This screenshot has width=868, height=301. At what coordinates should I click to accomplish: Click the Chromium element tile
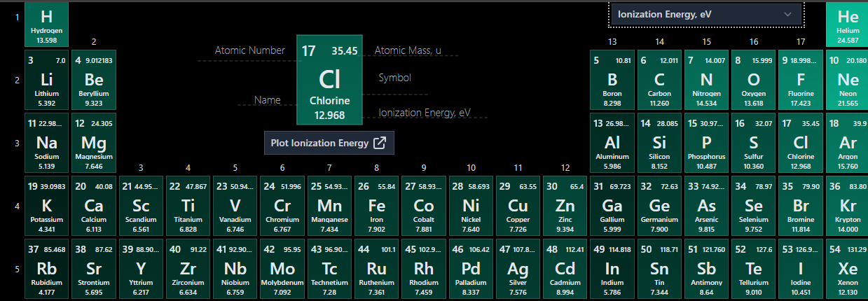coord(282,206)
